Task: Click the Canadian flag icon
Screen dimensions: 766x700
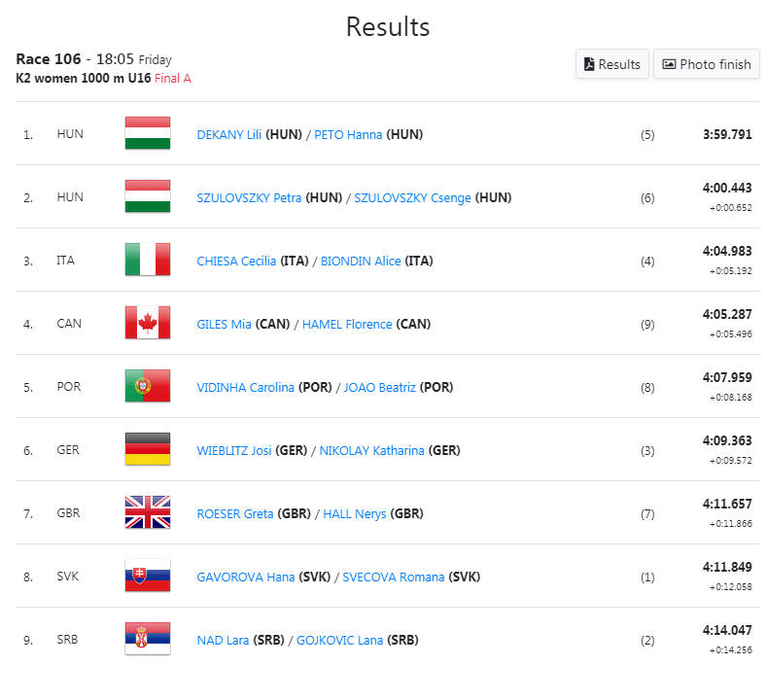Action: (148, 323)
